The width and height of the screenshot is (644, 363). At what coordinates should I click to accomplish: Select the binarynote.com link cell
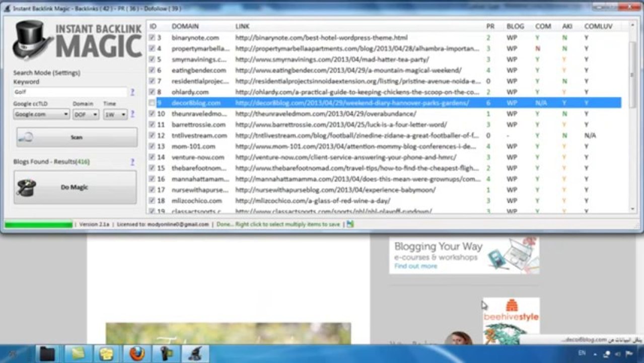[321, 38]
